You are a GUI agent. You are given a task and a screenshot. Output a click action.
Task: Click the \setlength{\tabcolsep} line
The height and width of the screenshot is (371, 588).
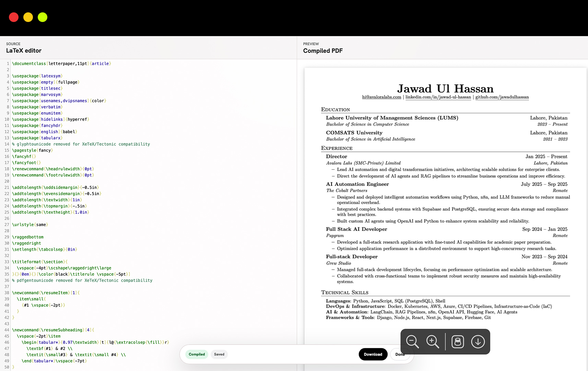[x=45, y=249]
